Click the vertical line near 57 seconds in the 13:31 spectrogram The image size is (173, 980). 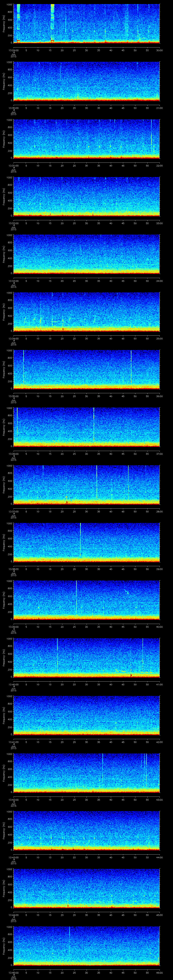(x=151, y=137)
